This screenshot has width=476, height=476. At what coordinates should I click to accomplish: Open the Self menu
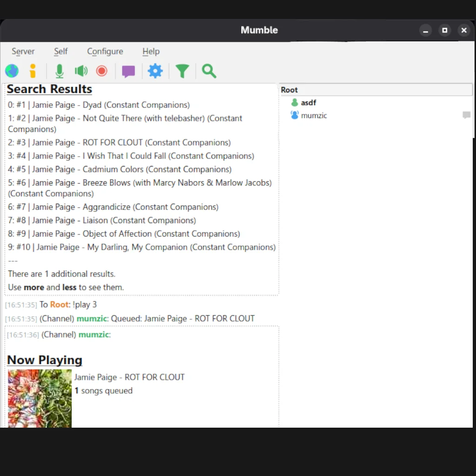(60, 51)
